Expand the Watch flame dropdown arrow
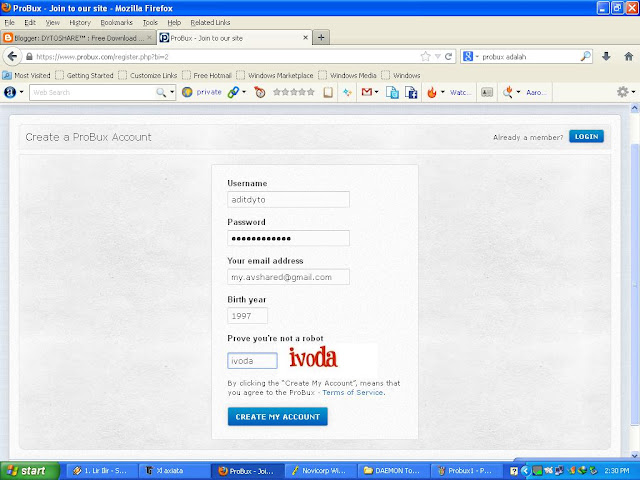Image resolution: width=640 pixels, height=480 pixels. point(442,92)
